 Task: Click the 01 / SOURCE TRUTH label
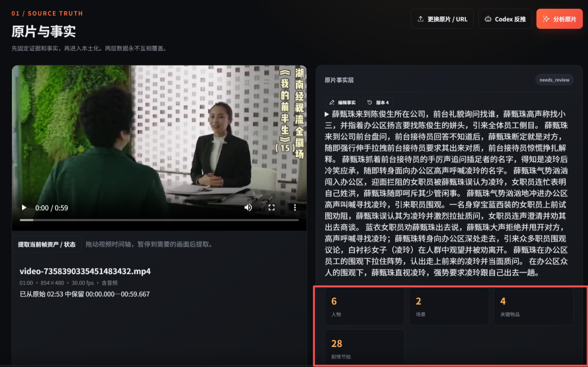[x=47, y=13]
